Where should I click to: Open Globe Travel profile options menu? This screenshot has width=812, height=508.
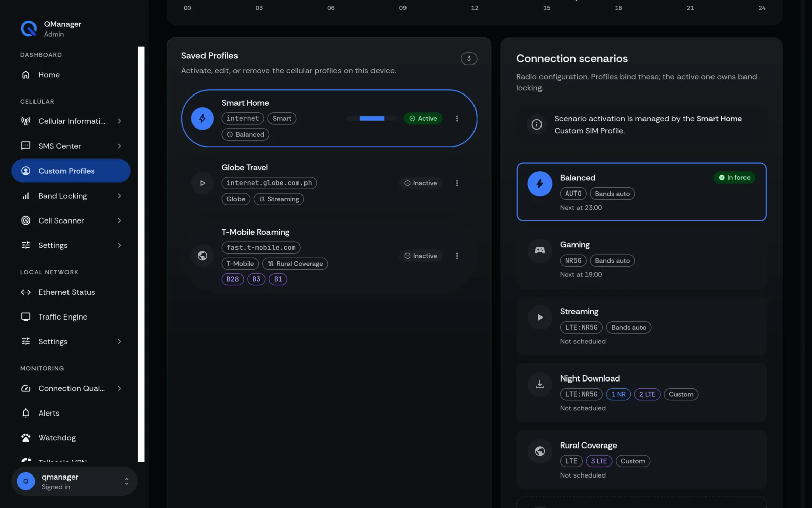click(x=457, y=183)
